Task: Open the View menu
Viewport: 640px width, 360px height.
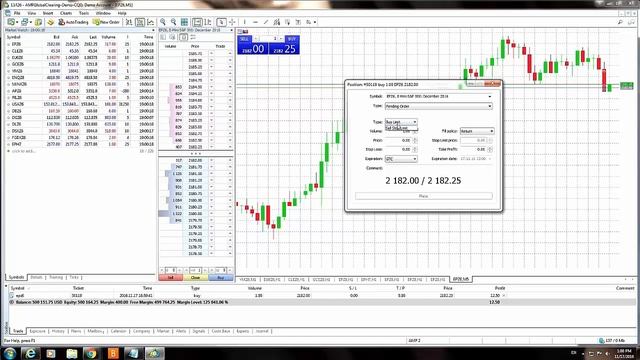Action: 31,13
